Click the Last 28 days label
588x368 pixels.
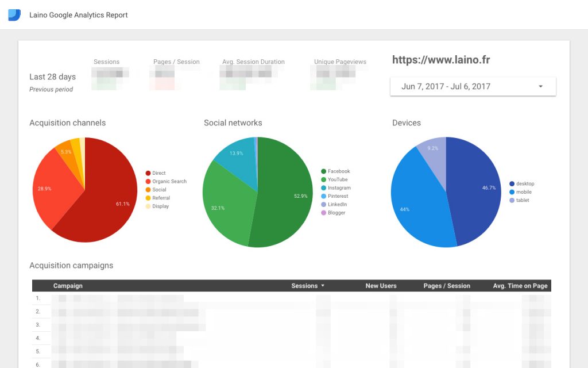[52, 76]
